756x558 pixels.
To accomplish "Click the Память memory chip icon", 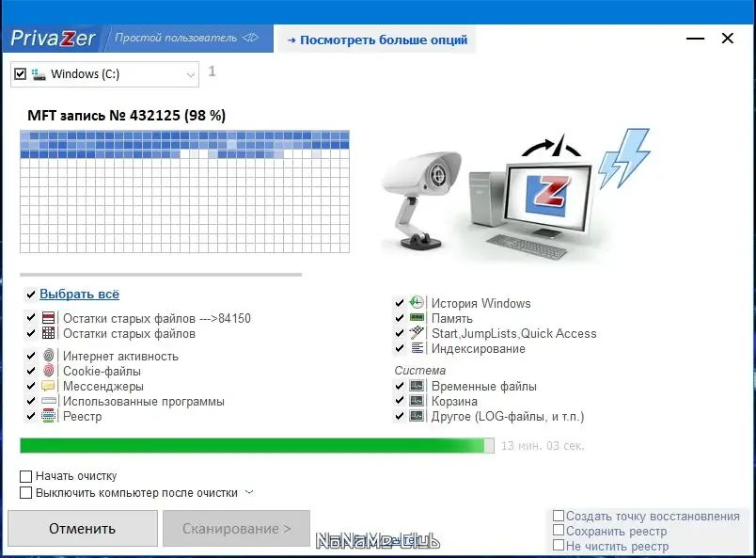I will pos(417,318).
